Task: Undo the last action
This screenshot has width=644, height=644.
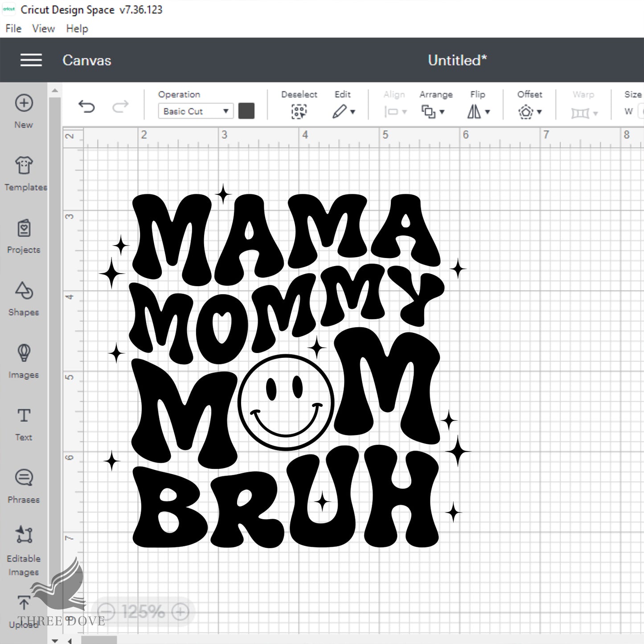Action: 86,107
